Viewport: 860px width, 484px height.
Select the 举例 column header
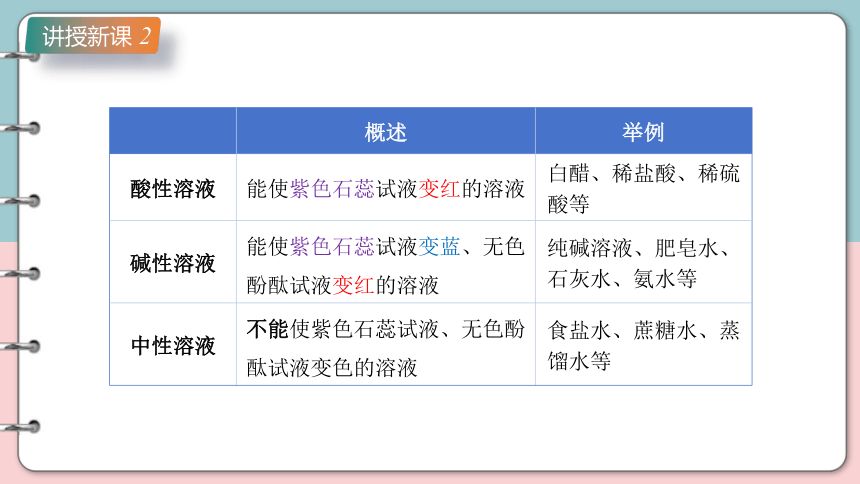click(643, 131)
